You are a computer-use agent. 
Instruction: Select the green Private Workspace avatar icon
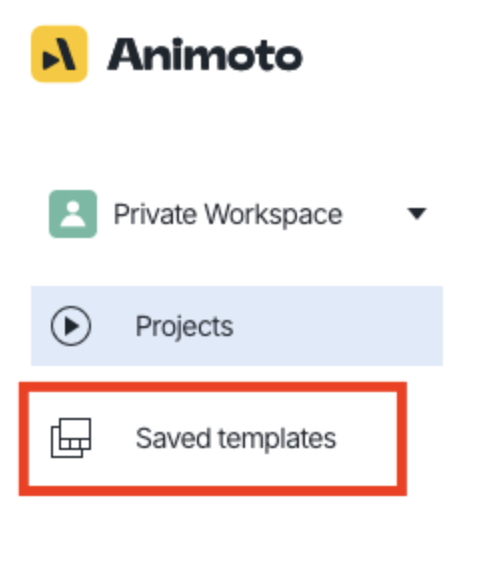pyautogui.click(x=73, y=214)
